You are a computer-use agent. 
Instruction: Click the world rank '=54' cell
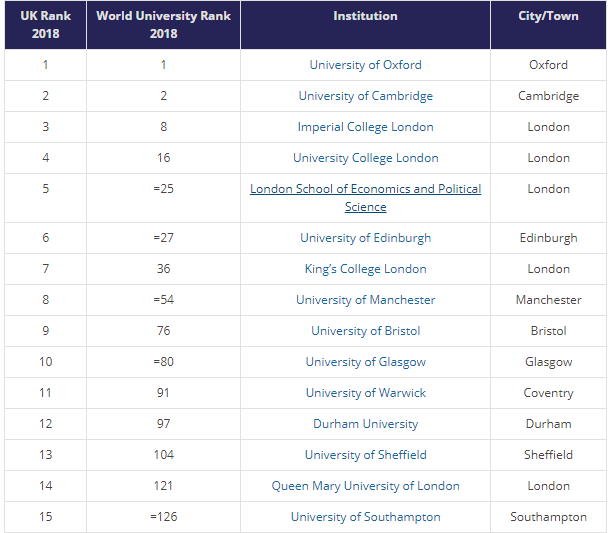click(164, 300)
